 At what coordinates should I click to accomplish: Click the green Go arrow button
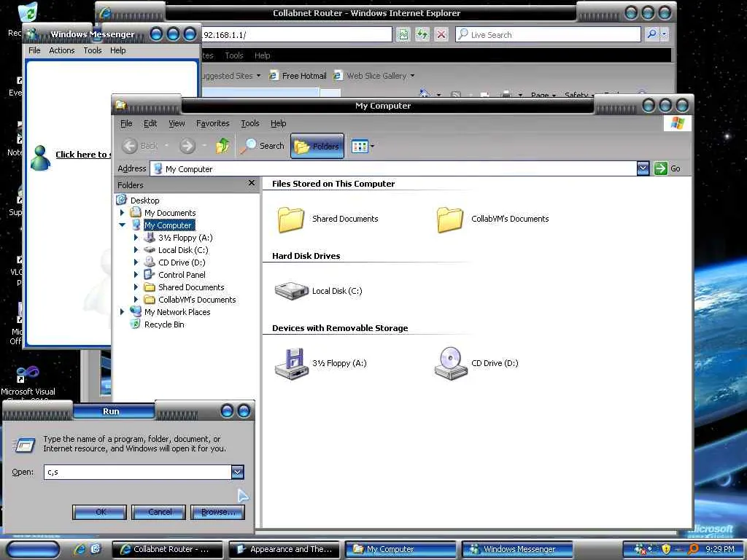(x=660, y=168)
